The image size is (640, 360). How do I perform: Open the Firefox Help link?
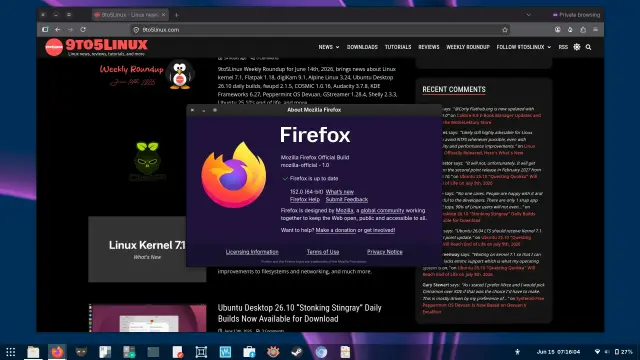(304, 200)
